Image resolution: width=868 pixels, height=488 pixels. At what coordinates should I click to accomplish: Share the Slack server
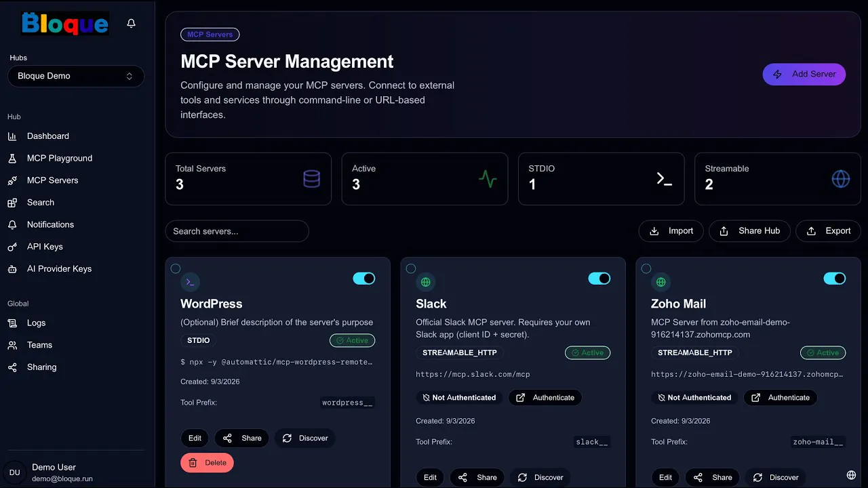477,478
